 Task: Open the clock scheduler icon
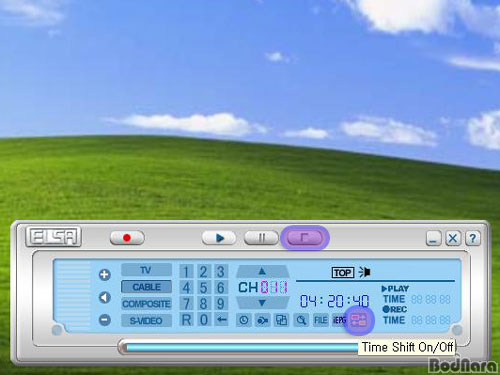click(x=244, y=320)
